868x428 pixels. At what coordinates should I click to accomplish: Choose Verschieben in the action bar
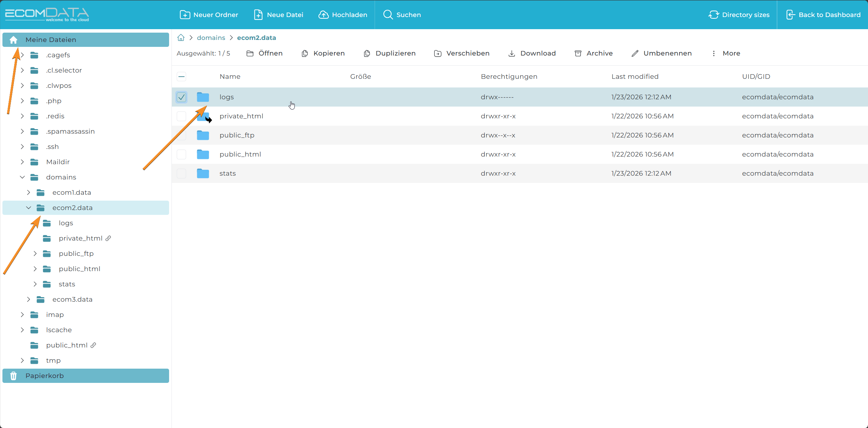coord(462,53)
